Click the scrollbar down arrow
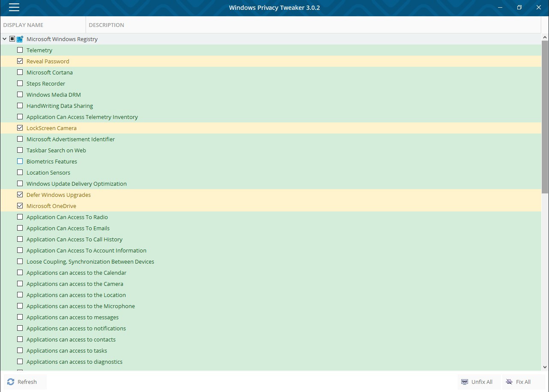549x392 pixels. click(x=545, y=367)
